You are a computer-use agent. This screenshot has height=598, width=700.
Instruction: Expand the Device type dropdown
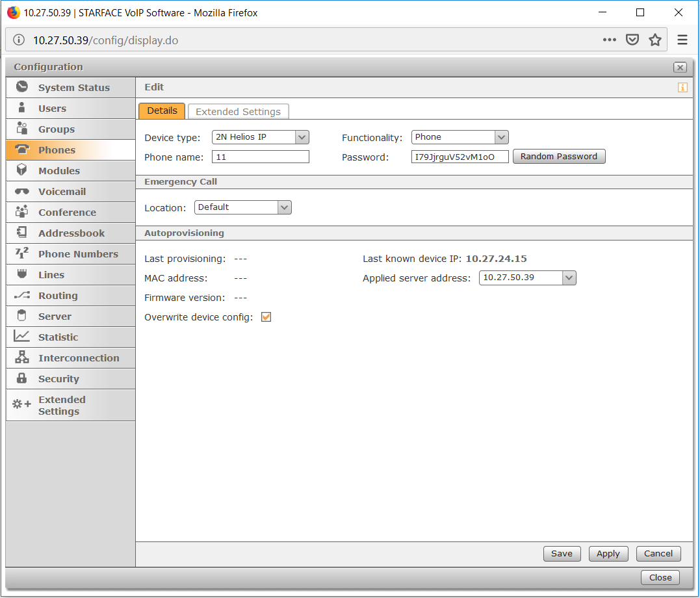coord(302,137)
